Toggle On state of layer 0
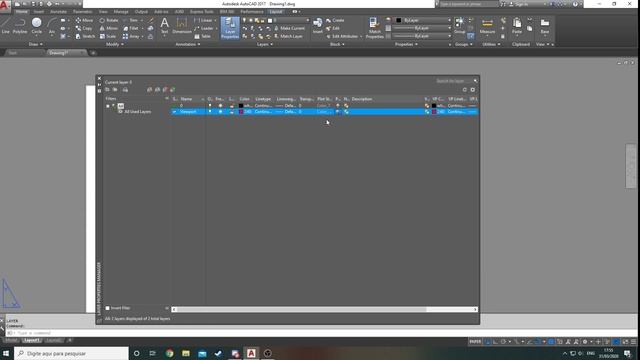This screenshot has width=640, height=360. [x=210, y=105]
